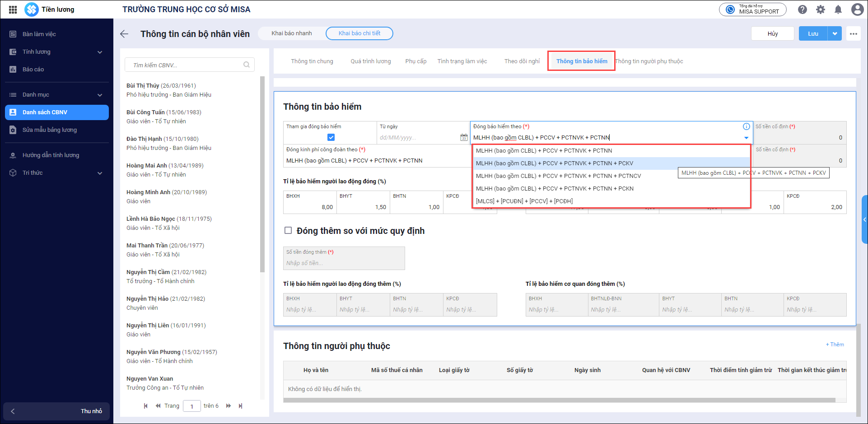
Task: Open the user account avatar icon
Action: [857, 9]
